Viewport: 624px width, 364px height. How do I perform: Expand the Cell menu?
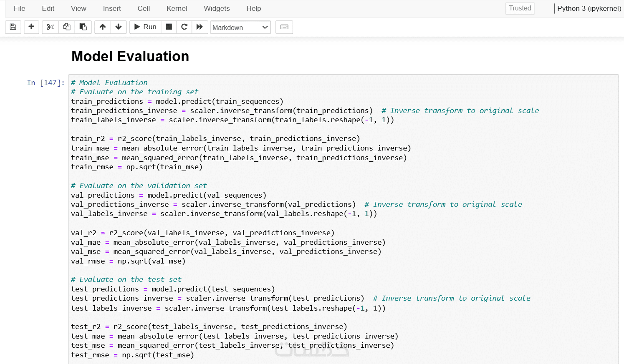(144, 8)
